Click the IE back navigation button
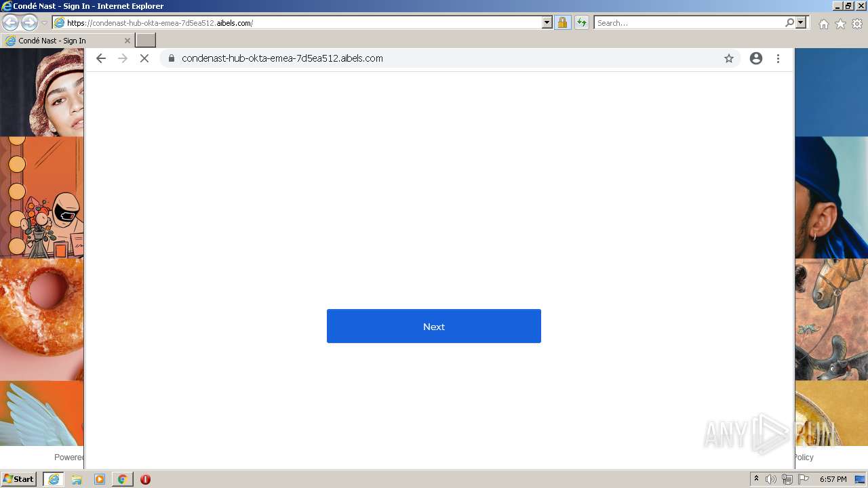Screen dimensions: 868x488 click(x=11, y=22)
